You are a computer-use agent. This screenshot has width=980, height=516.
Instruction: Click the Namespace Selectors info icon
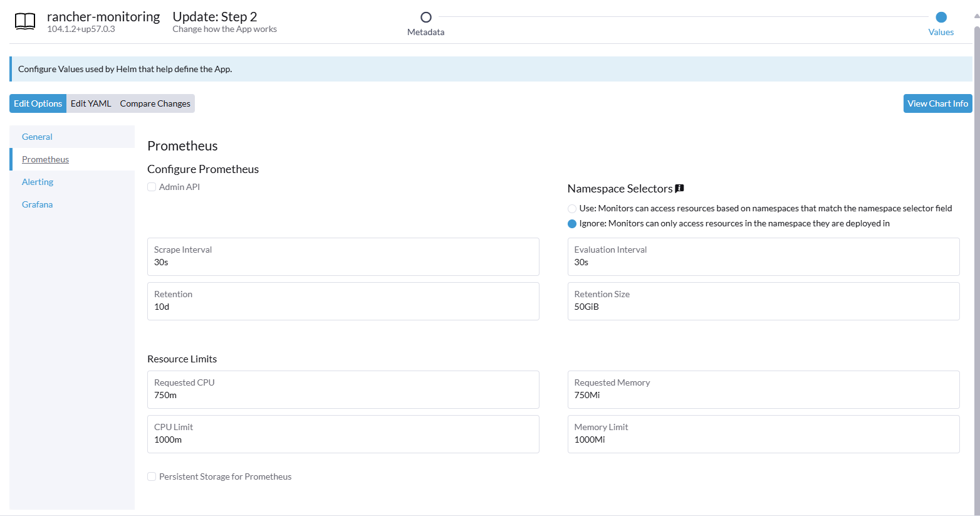(x=679, y=188)
